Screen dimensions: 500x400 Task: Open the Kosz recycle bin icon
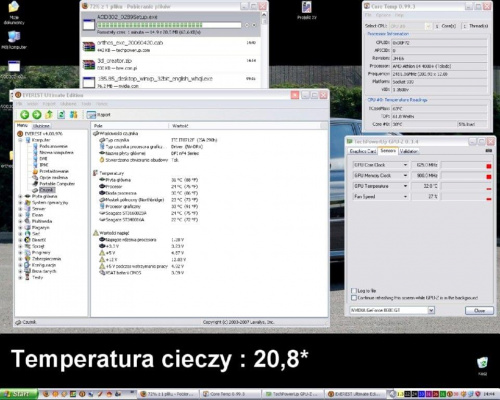click(x=482, y=366)
